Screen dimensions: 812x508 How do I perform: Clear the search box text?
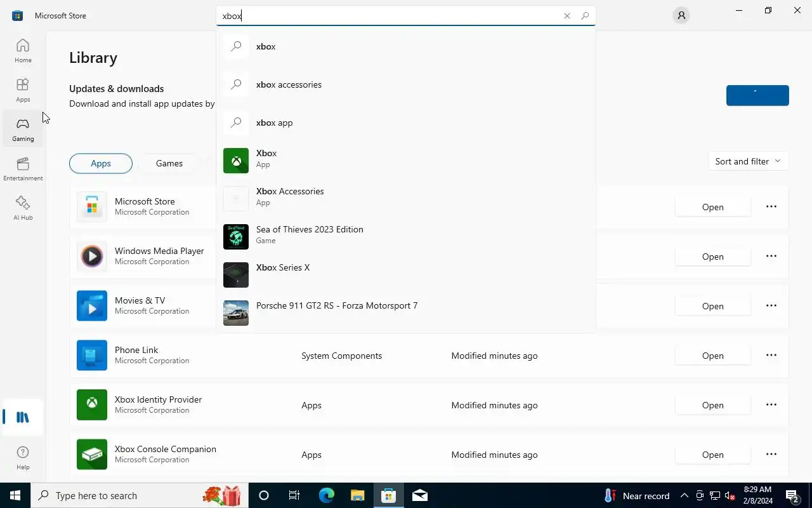(567, 16)
